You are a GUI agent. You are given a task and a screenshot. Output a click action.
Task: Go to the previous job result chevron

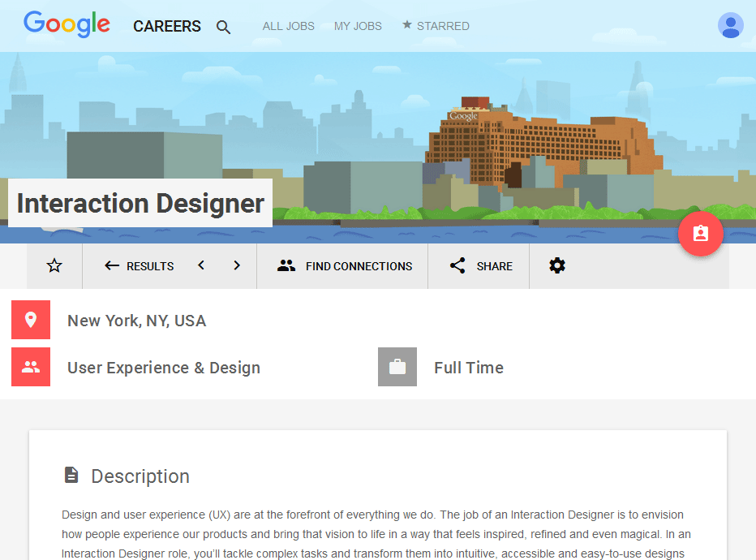click(201, 265)
